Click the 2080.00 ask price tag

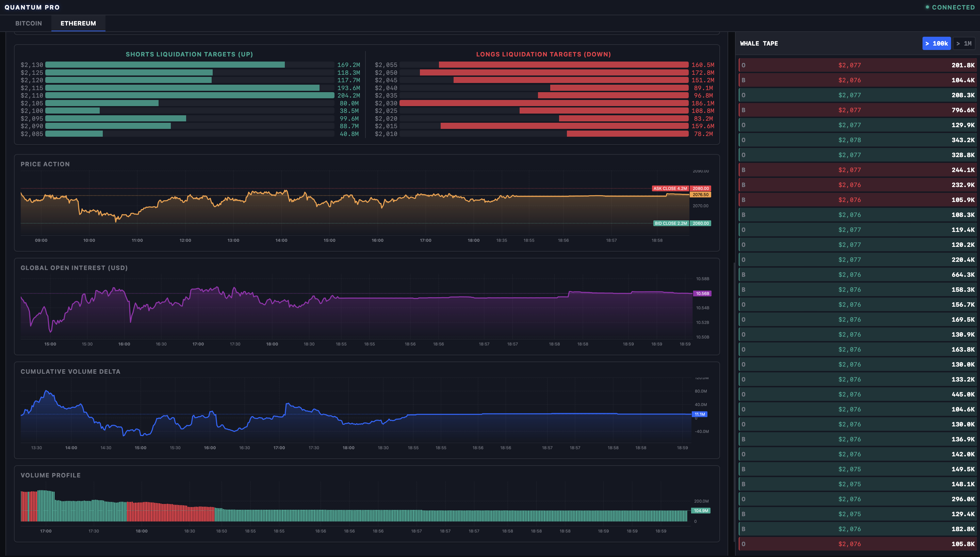[701, 189]
